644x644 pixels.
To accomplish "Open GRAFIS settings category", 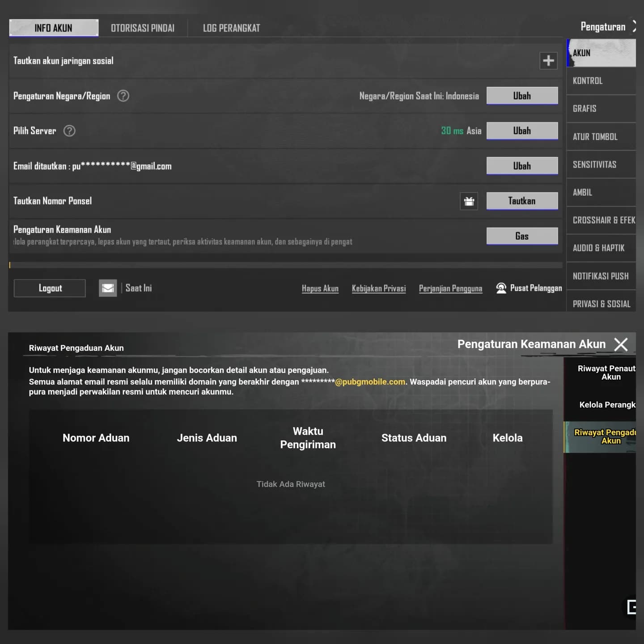I will pos(601,109).
